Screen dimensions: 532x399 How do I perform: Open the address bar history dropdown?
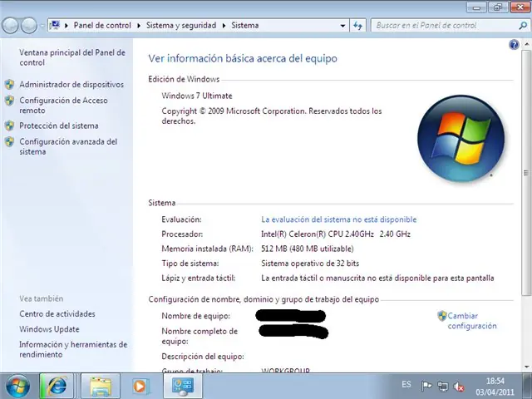(x=342, y=26)
